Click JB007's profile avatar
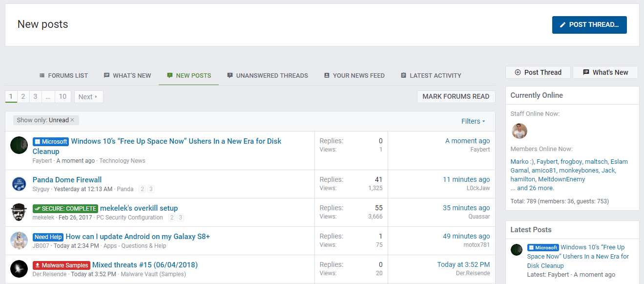This screenshot has width=644, height=284. pos(19,240)
